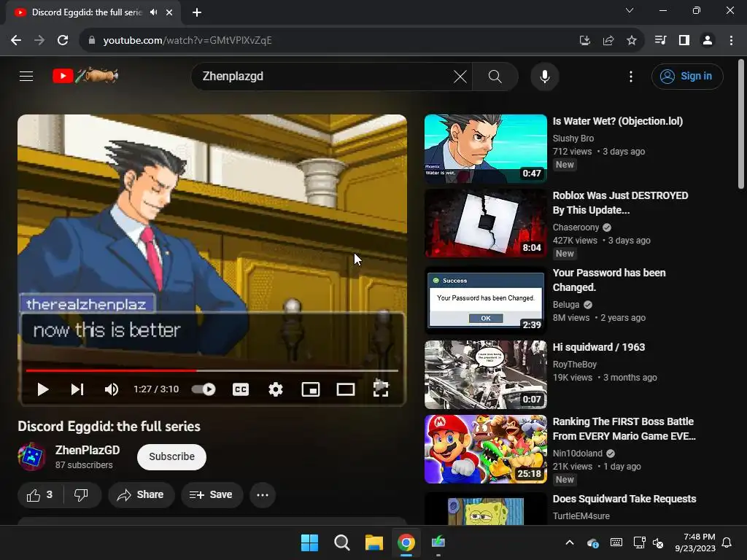747x560 pixels.
Task: Go forward in browser history
Action: click(39, 41)
